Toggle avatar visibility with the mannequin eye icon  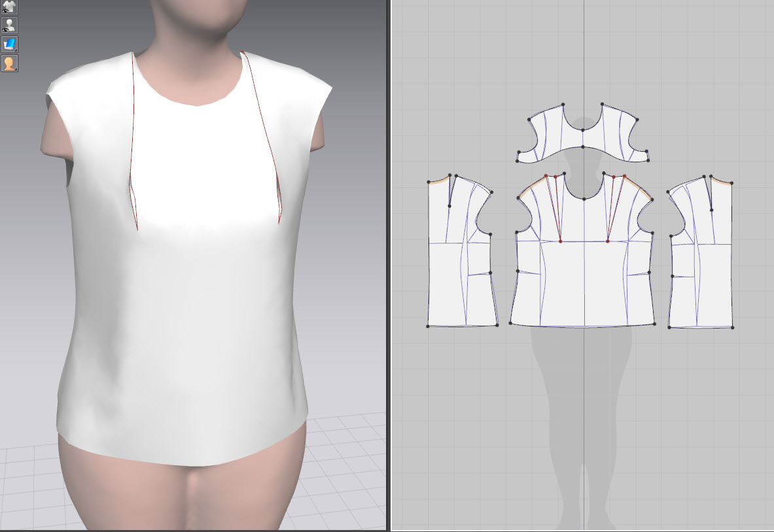[x=9, y=25]
